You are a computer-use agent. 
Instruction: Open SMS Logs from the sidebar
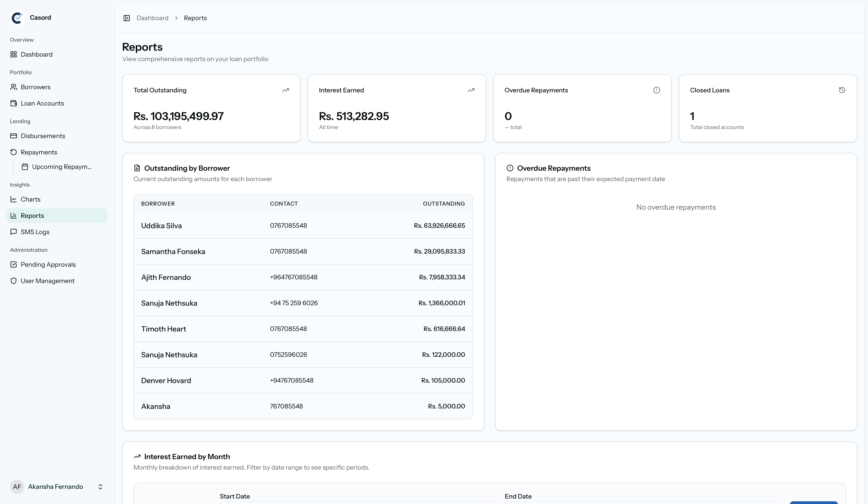click(x=35, y=232)
